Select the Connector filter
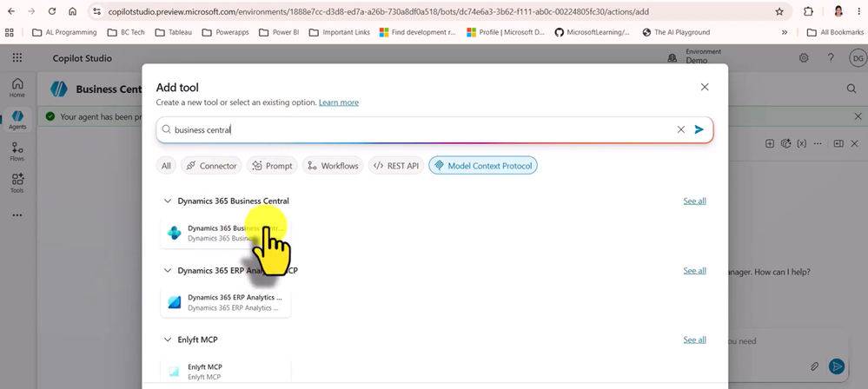The image size is (868, 389). coord(211,166)
